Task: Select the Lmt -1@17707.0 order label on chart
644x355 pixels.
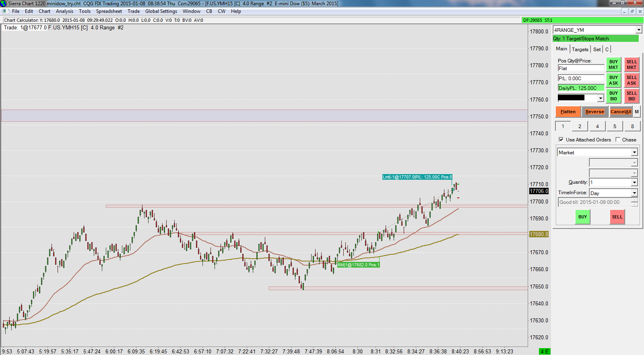Action: click(417, 177)
